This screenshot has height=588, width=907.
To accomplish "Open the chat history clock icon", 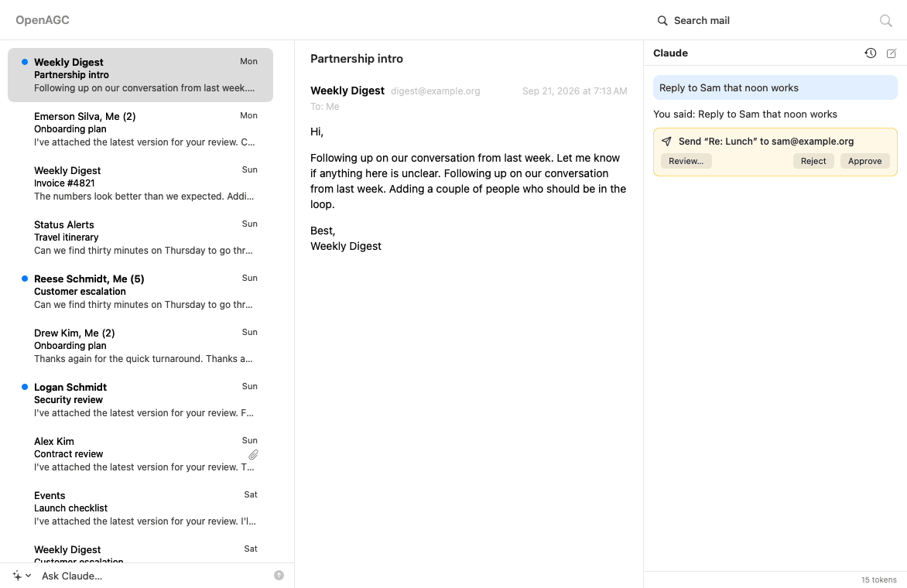I will tap(870, 53).
